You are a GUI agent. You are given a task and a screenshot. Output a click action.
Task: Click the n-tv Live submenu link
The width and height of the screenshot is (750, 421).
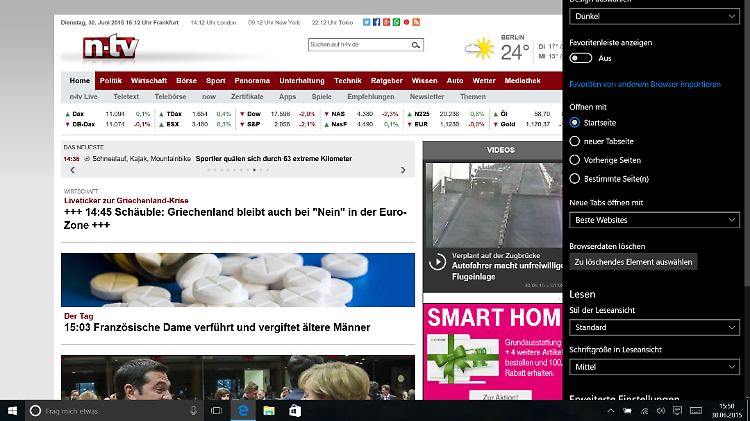pyautogui.click(x=83, y=97)
